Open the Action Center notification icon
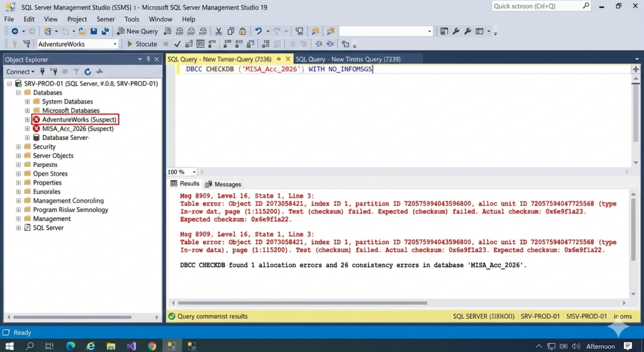Screen dimensions: 644x352 pyautogui.click(x=628, y=346)
